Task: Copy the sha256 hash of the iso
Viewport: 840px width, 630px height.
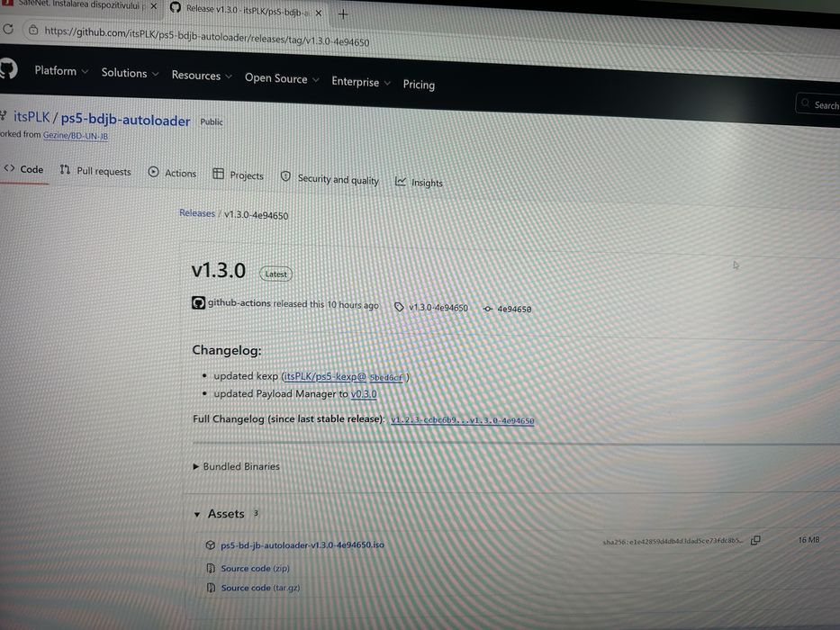Action: 755,540
